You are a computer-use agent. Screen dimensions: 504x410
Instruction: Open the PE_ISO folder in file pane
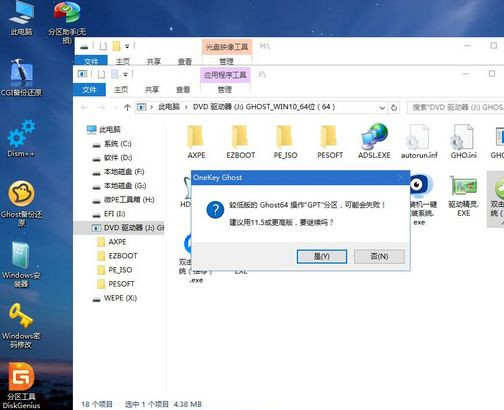point(285,142)
